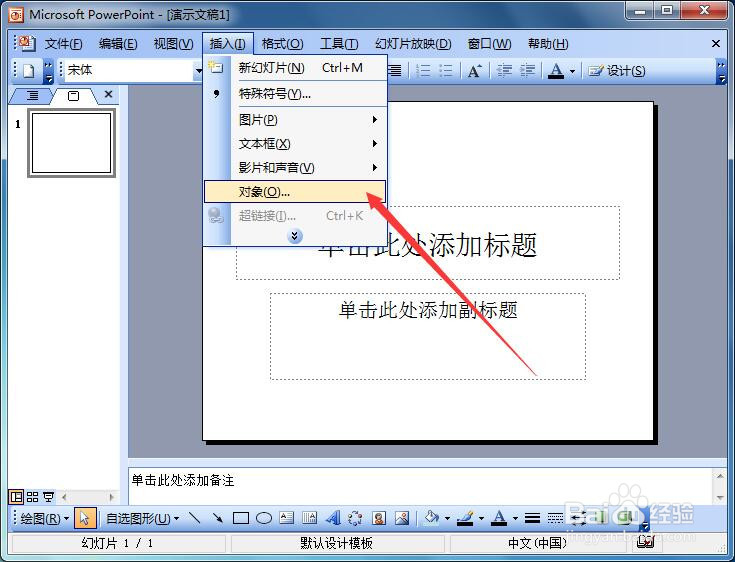Click the New blank presentation icon
Screen dimensions: 735x562
(29, 71)
